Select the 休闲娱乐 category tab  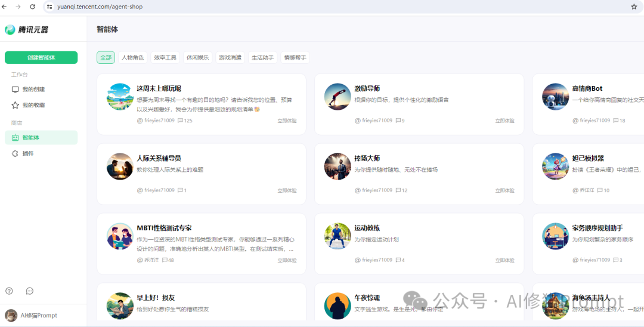pyautogui.click(x=197, y=57)
